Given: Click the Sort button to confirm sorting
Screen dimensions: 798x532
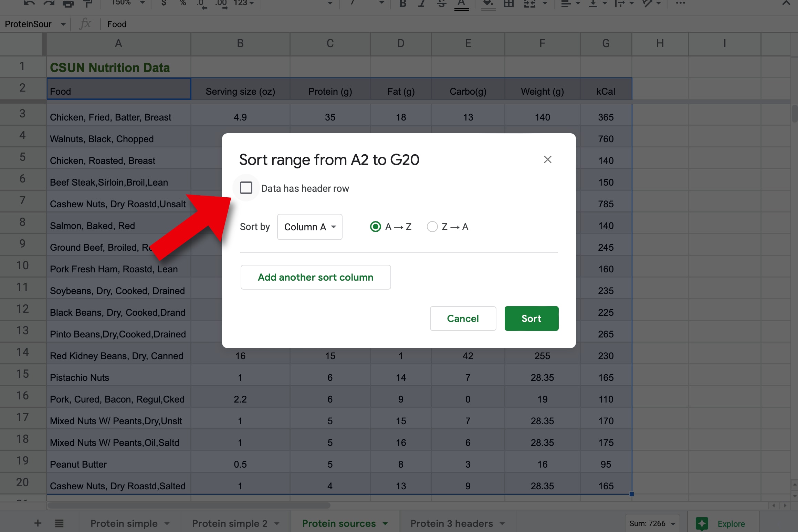Looking at the screenshot, I should pos(531,318).
